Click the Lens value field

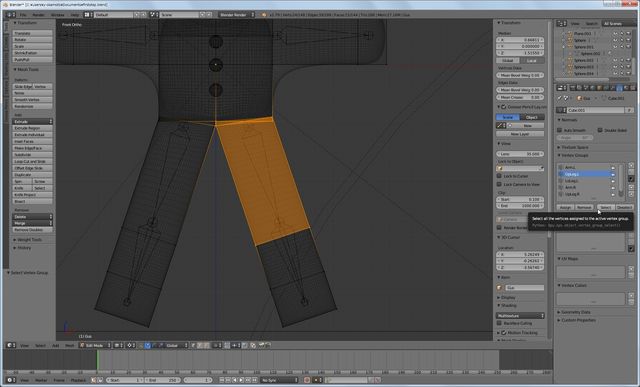520,154
